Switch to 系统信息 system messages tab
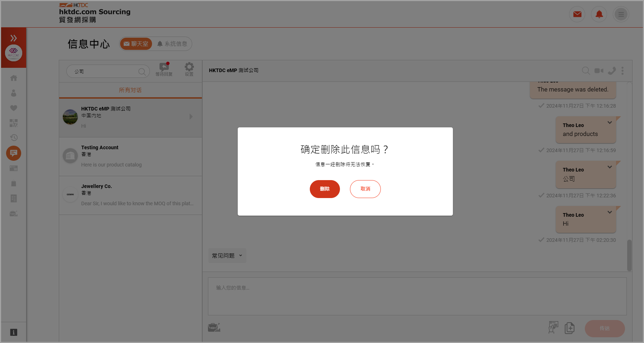The width and height of the screenshot is (644, 343). (172, 44)
